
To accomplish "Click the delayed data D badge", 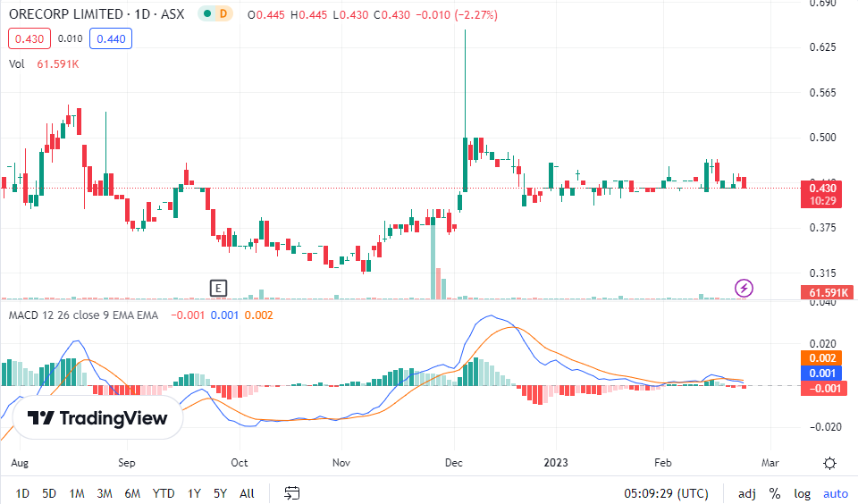I will point(223,15).
